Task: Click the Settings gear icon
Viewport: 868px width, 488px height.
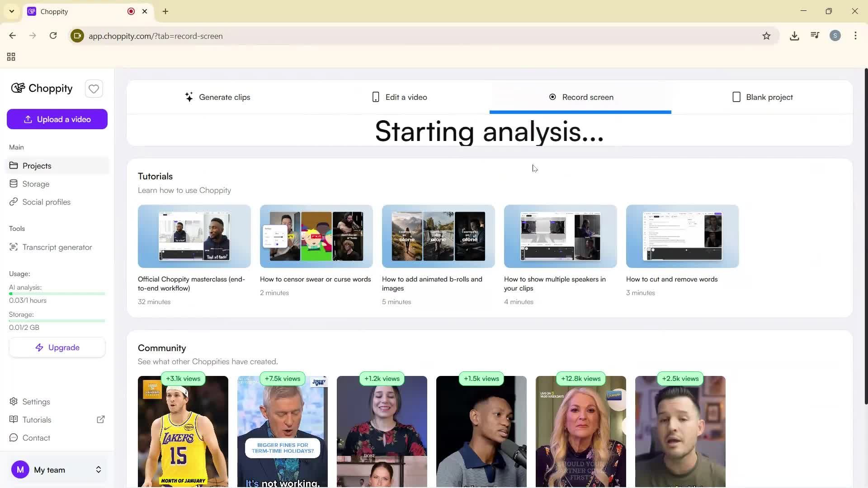Action: (x=14, y=401)
